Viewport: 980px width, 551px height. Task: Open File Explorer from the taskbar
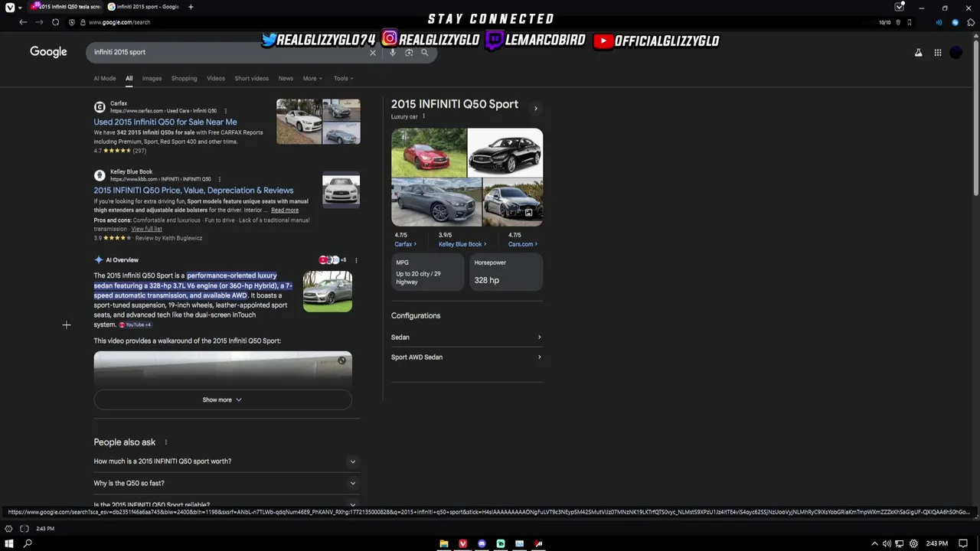click(444, 543)
